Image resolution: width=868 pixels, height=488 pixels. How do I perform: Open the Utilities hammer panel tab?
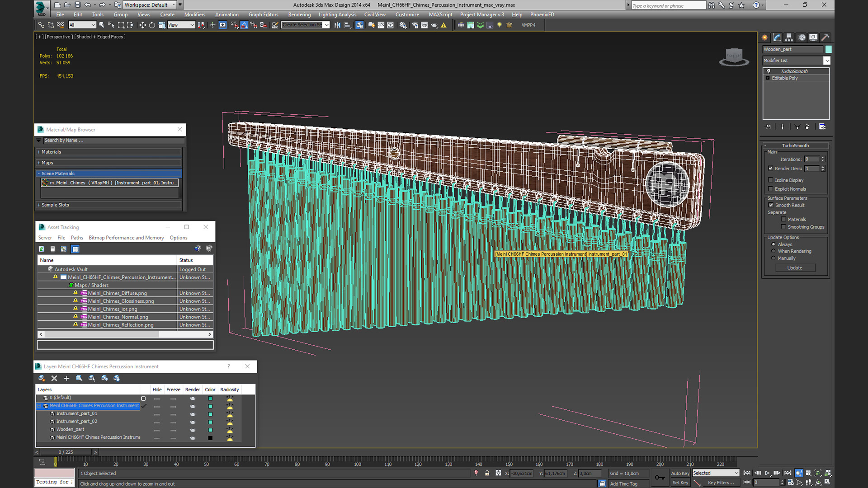(825, 38)
